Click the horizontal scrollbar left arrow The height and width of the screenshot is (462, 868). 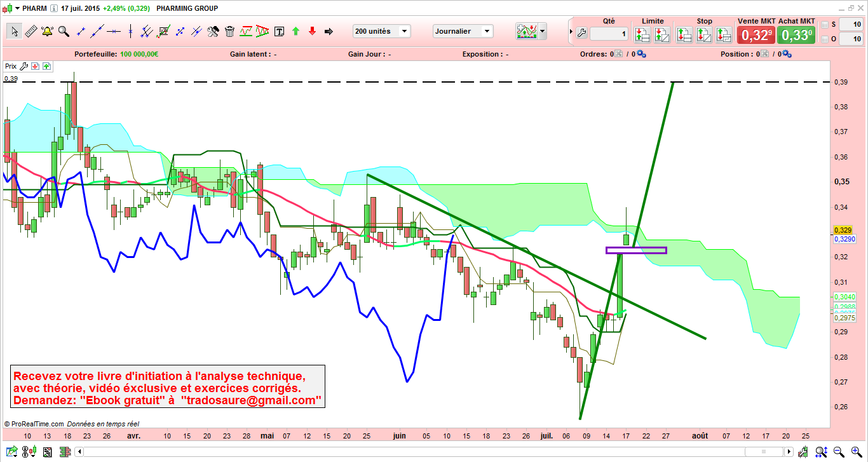80,452
